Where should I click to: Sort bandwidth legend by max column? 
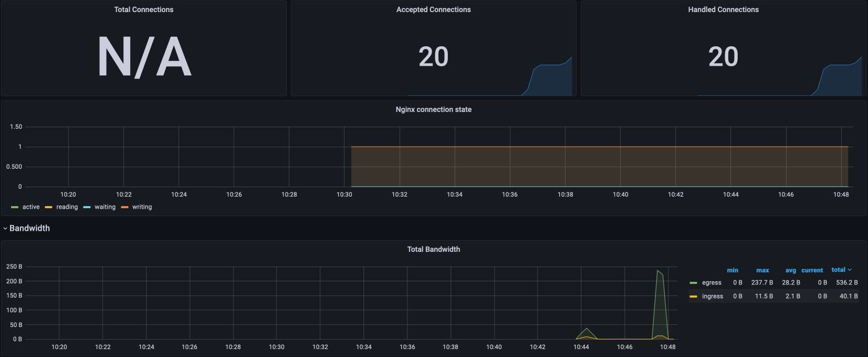tap(762, 270)
